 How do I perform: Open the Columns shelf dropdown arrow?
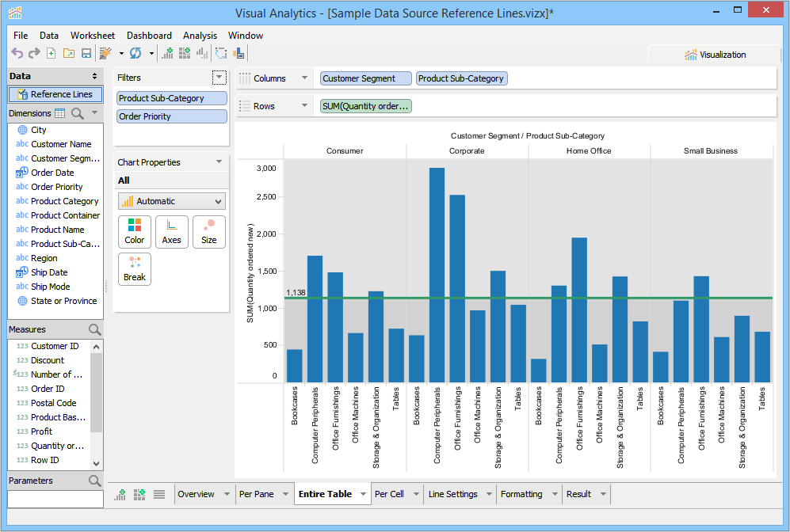point(304,78)
